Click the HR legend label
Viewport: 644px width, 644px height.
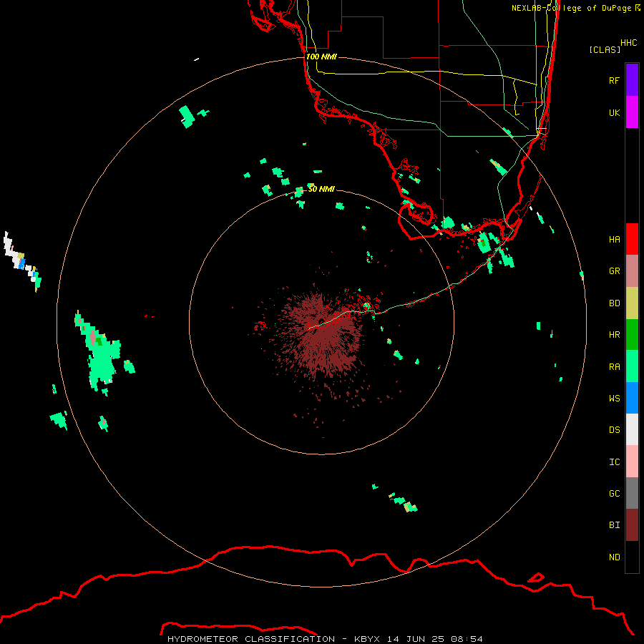coord(614,335)
